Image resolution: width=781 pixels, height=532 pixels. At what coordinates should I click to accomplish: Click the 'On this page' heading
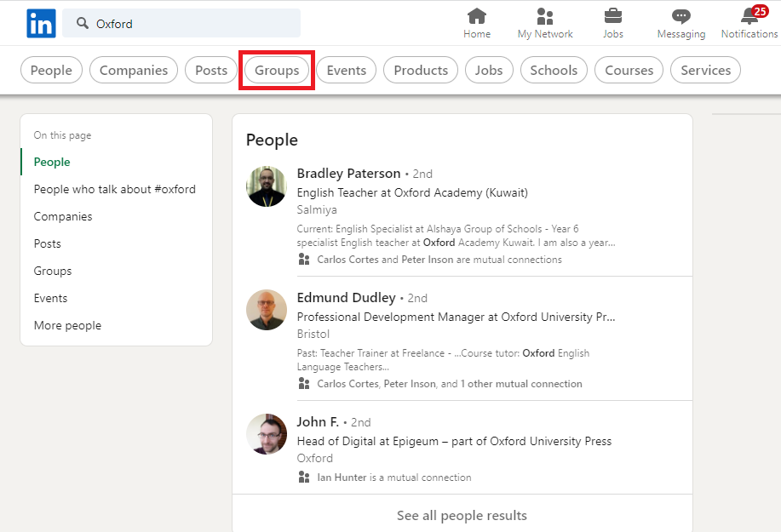[x=62, y=134]
